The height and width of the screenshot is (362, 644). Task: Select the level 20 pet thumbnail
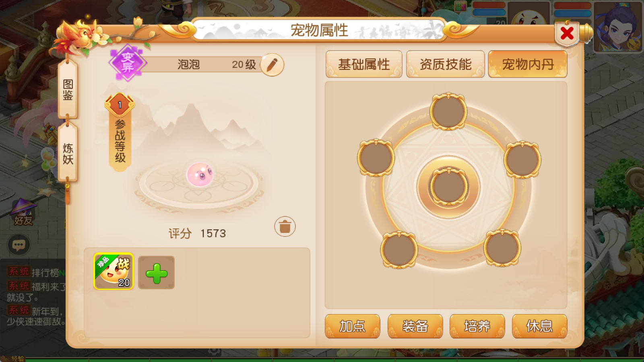[x=114, y=271]
